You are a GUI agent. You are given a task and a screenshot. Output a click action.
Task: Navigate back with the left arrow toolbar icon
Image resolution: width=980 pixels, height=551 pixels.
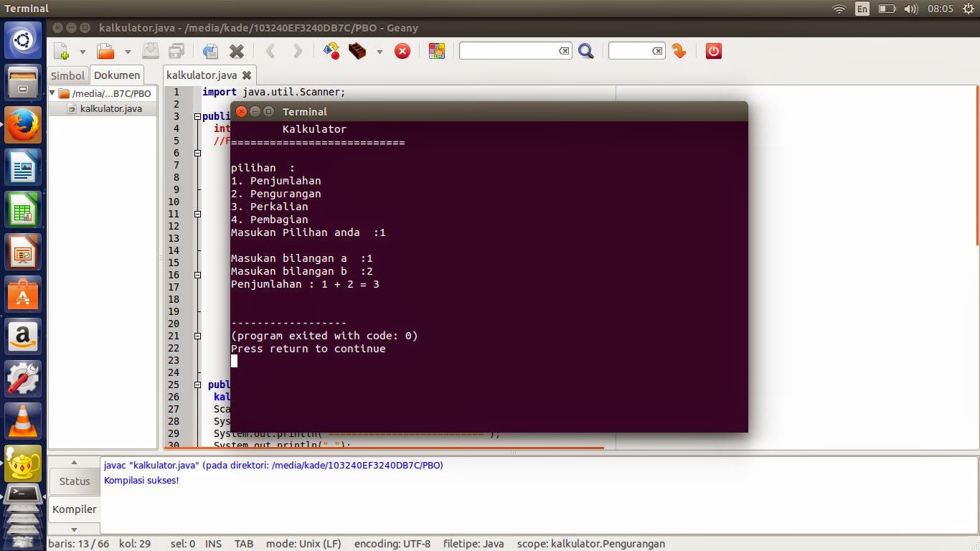pyautogui.click(x=271, y=51)
